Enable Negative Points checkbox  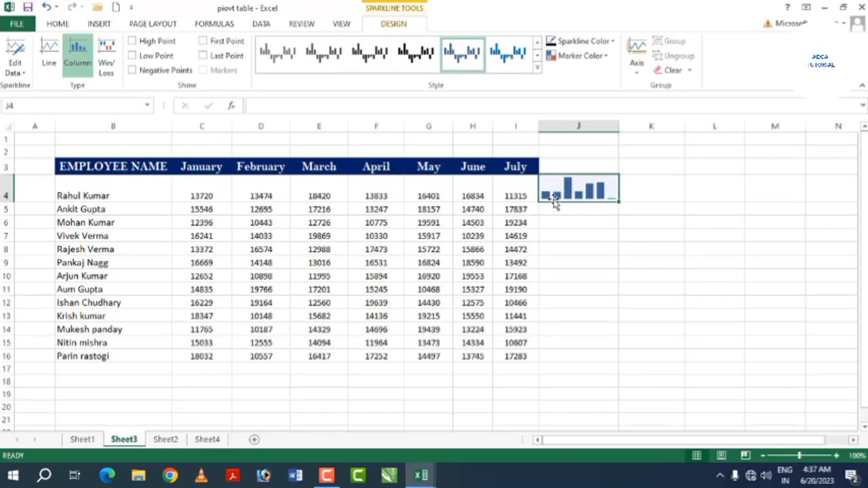(132, 70)
